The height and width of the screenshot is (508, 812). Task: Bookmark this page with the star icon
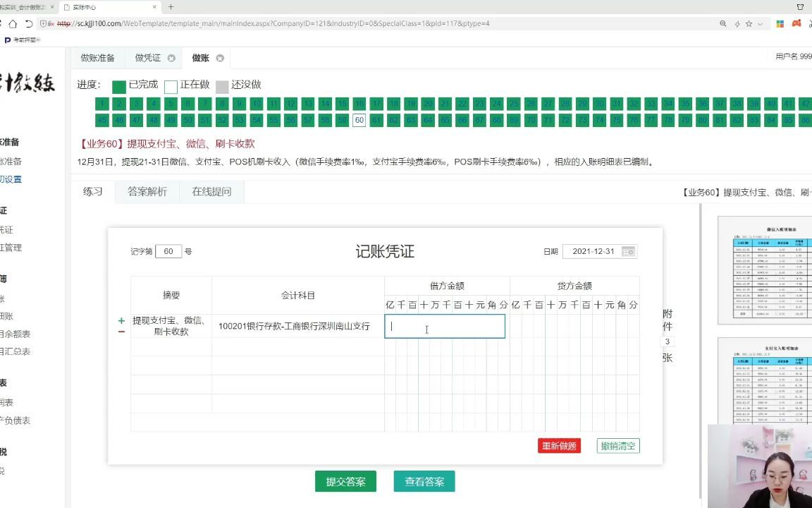pyautogui.click(x=749, y=23)
